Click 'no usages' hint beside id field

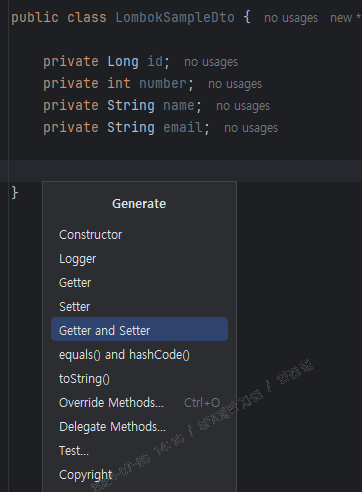pos(211,62)
